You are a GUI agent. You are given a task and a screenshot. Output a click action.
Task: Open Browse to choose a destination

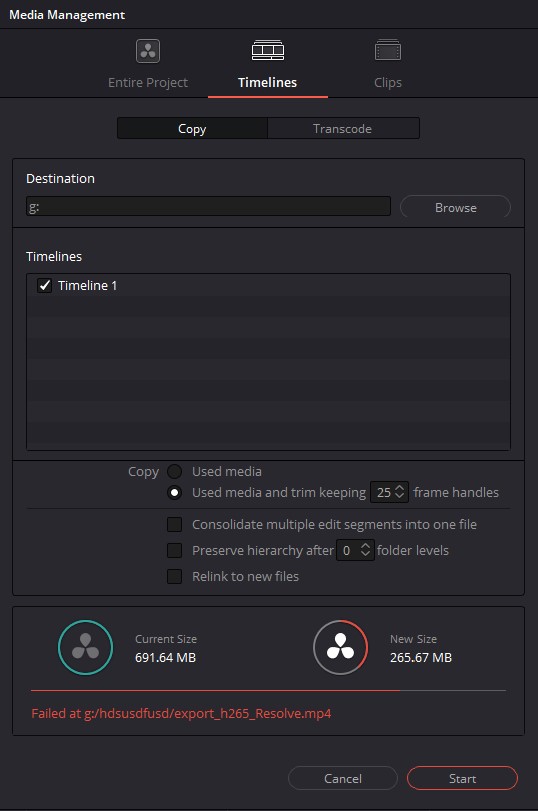455,207
